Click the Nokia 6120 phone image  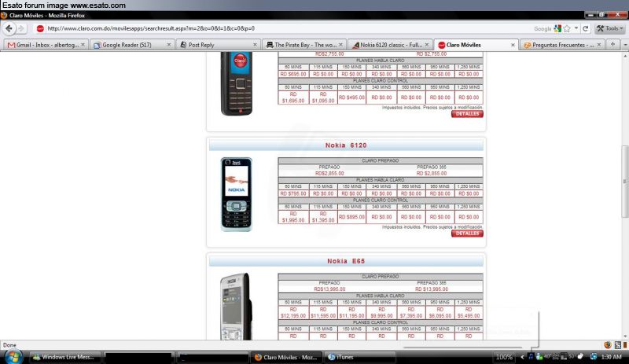point(237,194)
